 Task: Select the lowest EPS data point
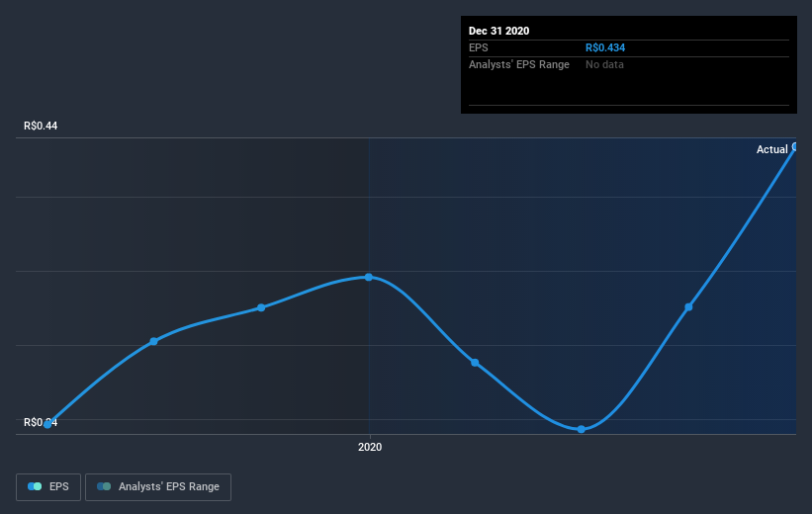click(x=581, y=429)
